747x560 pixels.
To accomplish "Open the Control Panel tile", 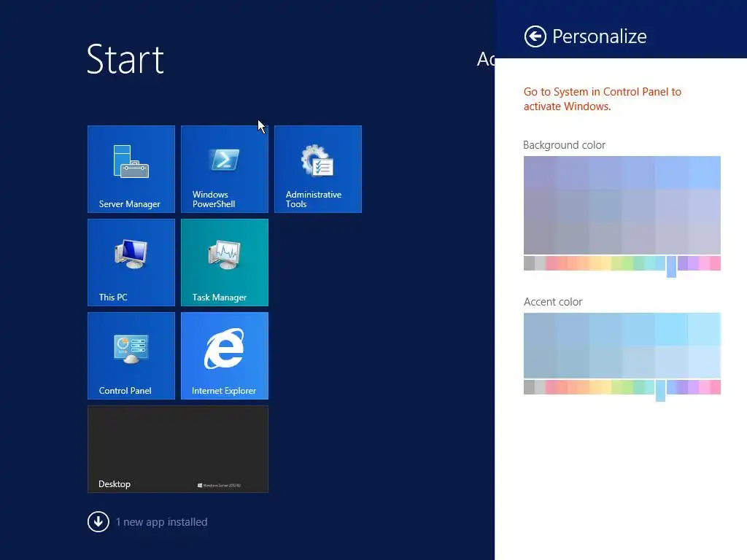I will tap(131, 356).
